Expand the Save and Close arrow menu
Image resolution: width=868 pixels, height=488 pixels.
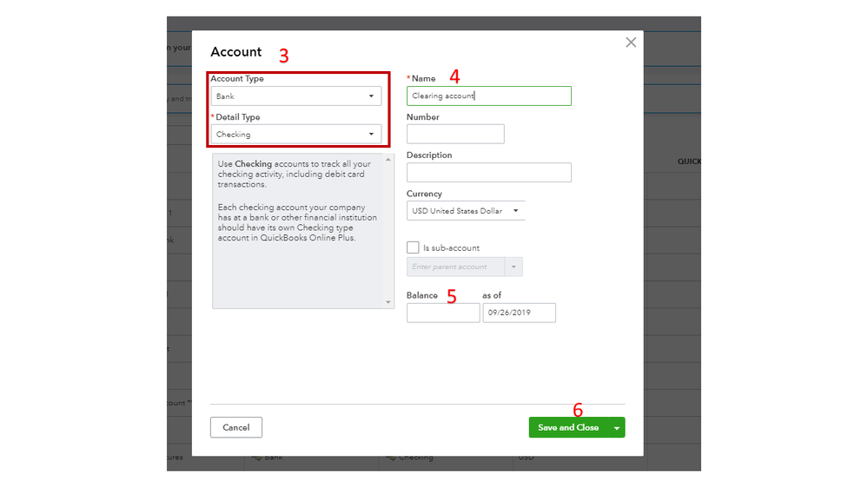tap(617, 427)
